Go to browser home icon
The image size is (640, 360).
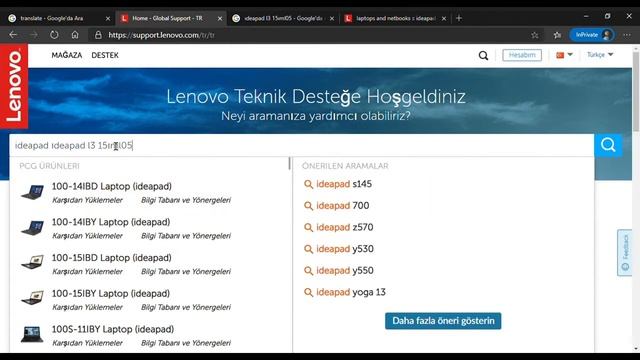point(75,35)
